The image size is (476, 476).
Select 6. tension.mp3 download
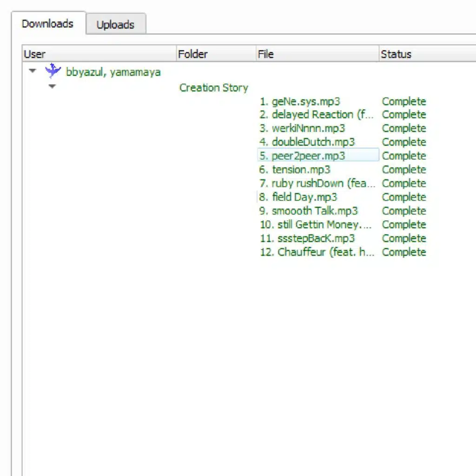[295, 170]
